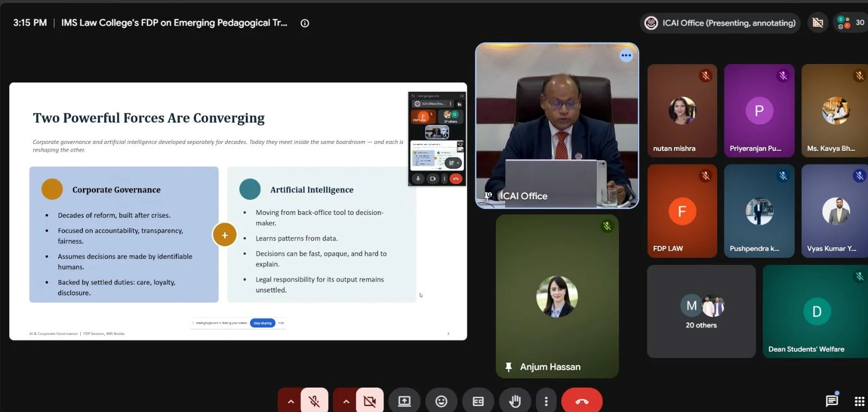Viewport: 868px width, 412px height.
Task: Click muted mic icon on Vyas Kumar tile
Action: click(859, 176)
